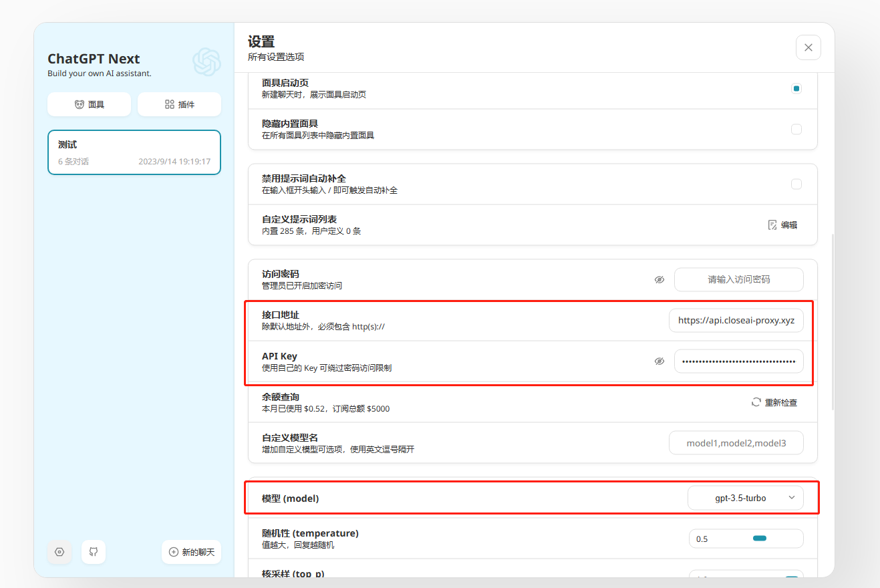Viewport: 880px width, 588px height.
Task: Click the edit icon beside 编辑
Action: (x=772, y=225)
